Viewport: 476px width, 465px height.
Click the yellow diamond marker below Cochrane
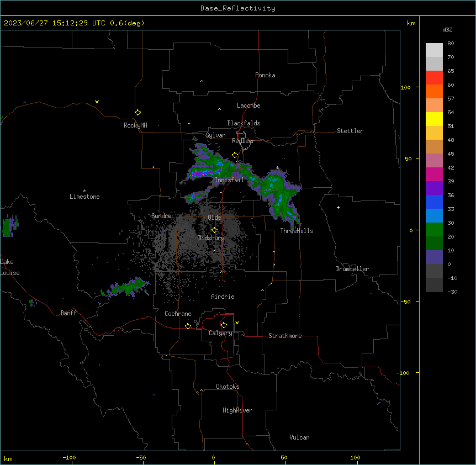(x=188, y=326)
